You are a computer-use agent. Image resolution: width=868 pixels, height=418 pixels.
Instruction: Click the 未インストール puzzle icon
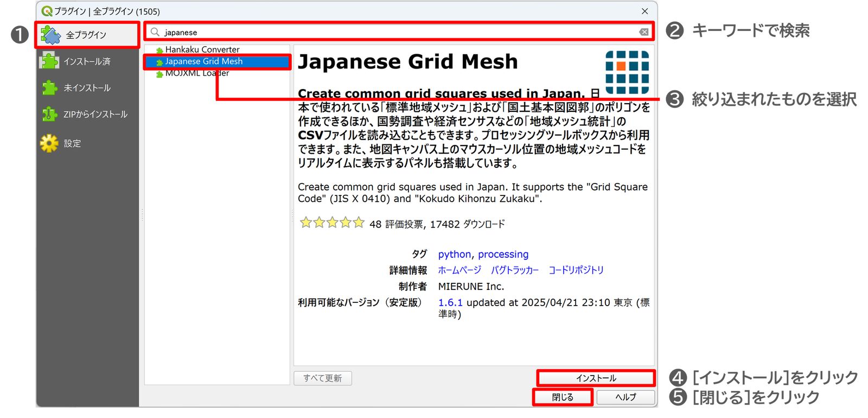[x=49, y=87]
